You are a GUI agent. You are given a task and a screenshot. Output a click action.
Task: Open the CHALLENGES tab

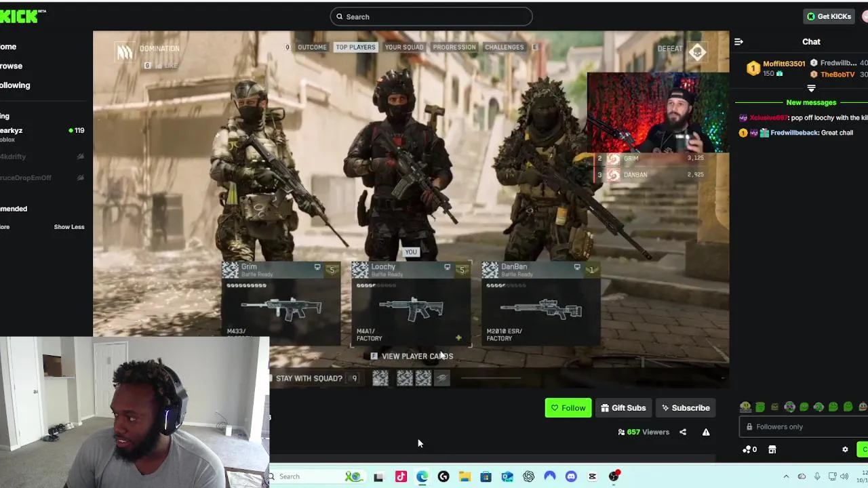[x=505, y=47]
